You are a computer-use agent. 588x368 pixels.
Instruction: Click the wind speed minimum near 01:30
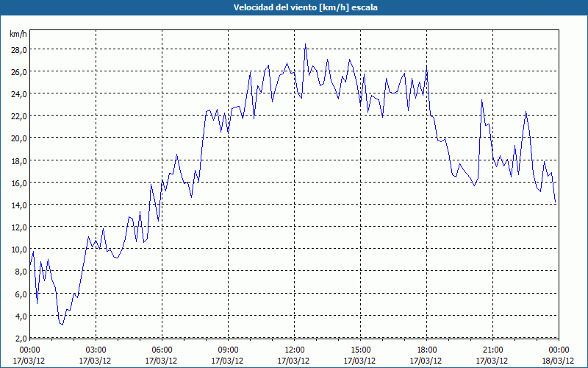pos(62,325)
